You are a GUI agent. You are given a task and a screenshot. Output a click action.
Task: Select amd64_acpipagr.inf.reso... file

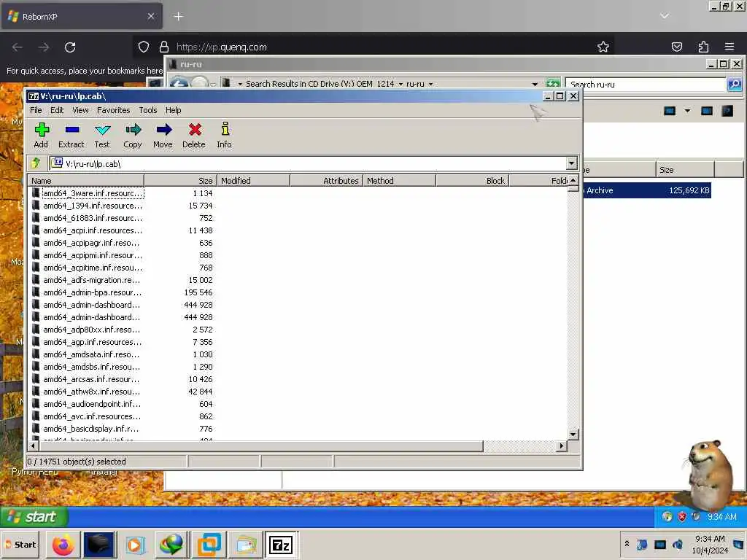(x=91, y=242)
